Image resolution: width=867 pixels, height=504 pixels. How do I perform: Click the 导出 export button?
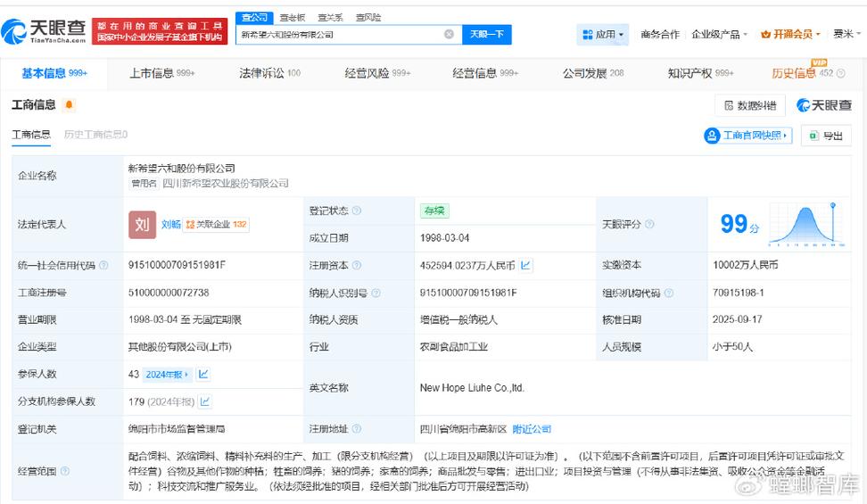tap(826, 136)
